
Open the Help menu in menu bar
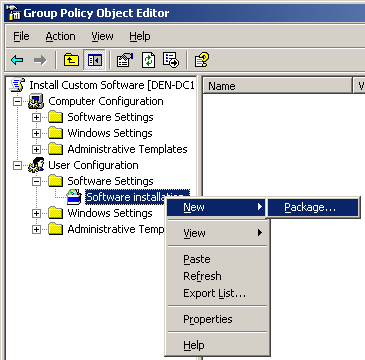[140, 36]
